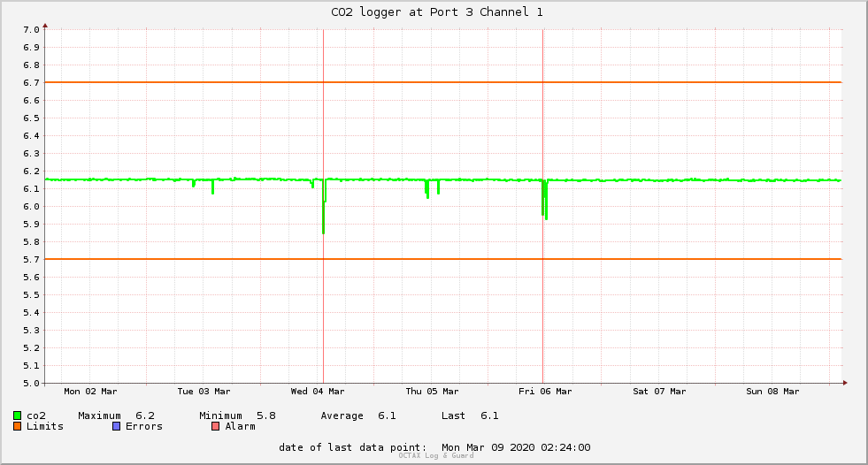This screenshot has width=868, height=465.
Task: Click the green co2 legend swatch
Action: click(x=17, y=415)
